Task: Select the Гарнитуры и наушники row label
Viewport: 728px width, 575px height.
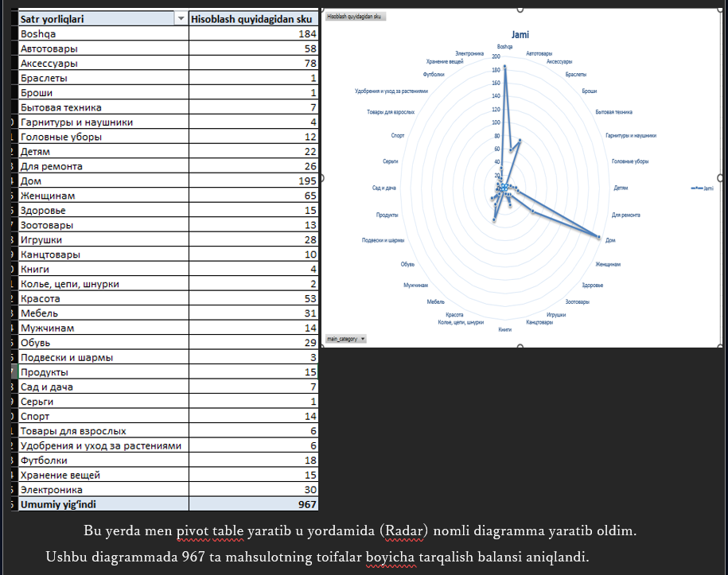Action: pos(103,122)
